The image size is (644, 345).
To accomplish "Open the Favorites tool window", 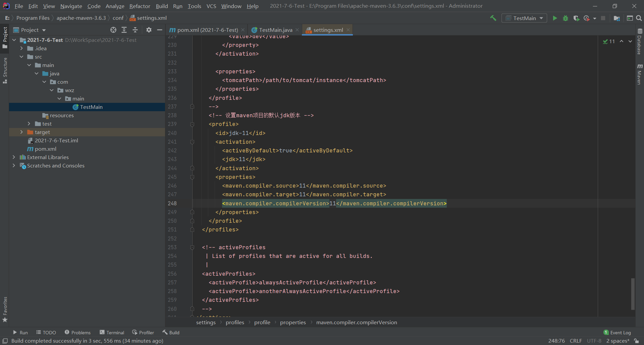I will [x=5, y=309].
